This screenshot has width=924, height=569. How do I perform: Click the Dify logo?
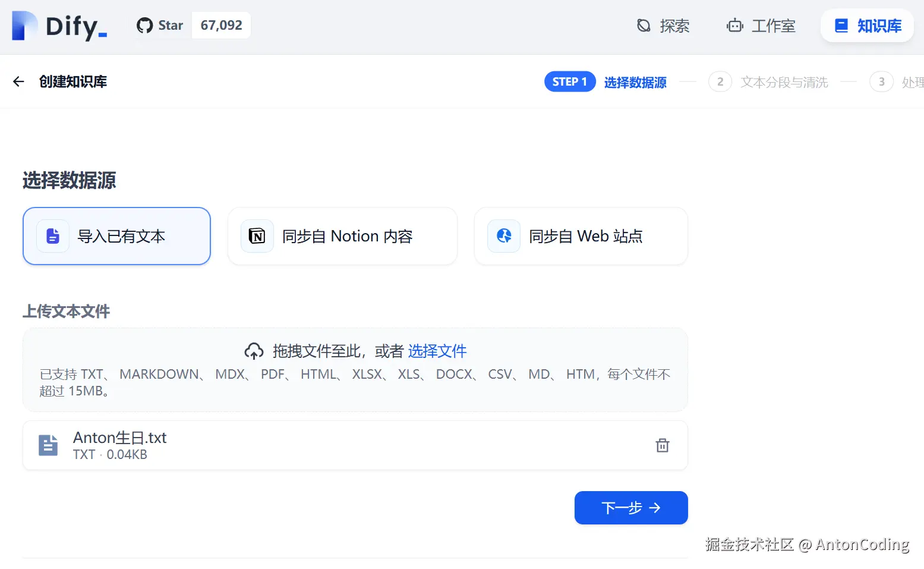click(59, 26)
